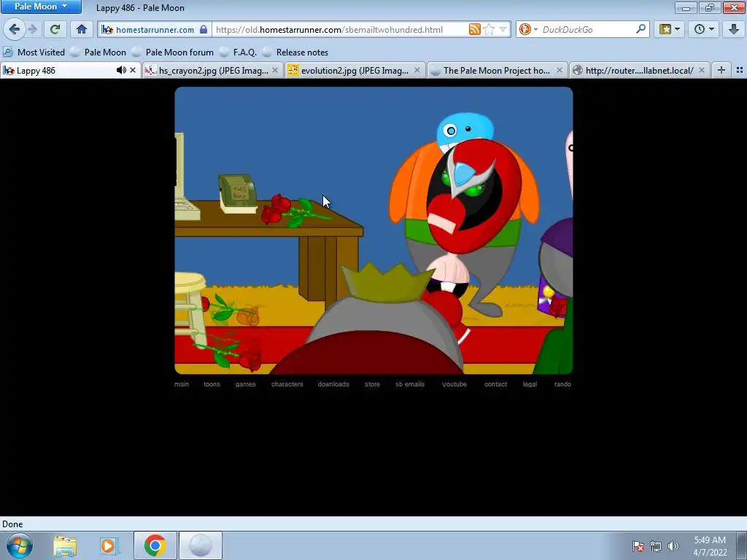
Task: Open the DuckDuckGo search engine dropdown
Action: click(527, 29)
